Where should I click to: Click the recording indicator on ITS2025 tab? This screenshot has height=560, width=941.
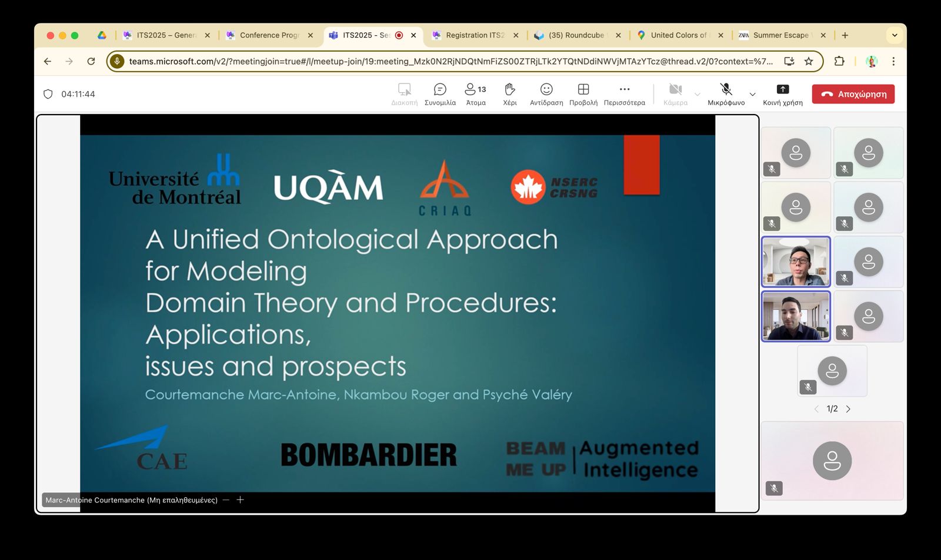(x=399, y=35)
